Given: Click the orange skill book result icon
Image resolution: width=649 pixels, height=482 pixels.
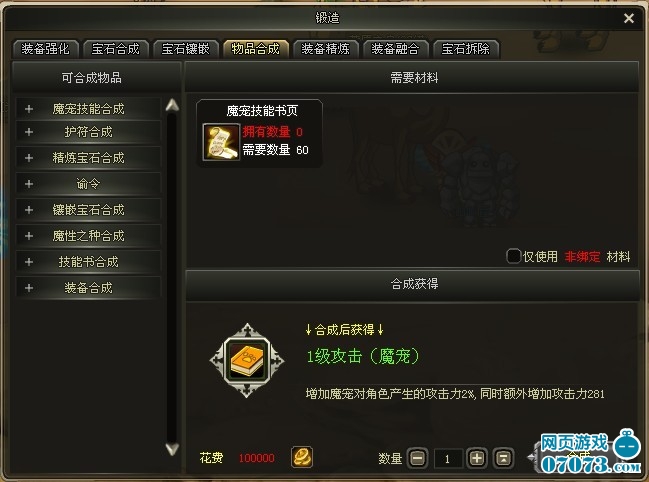Looking at the screenshot, I should (247, 360).
